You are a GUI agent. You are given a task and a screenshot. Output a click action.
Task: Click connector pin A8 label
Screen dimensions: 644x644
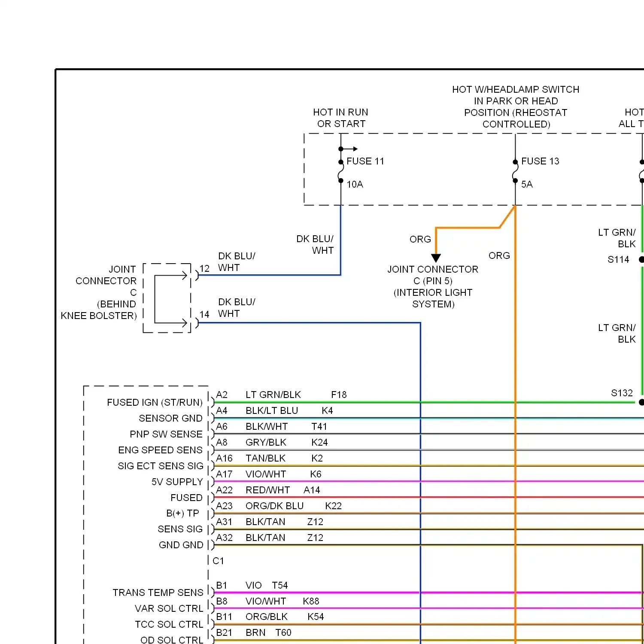[x=222, y=442]
